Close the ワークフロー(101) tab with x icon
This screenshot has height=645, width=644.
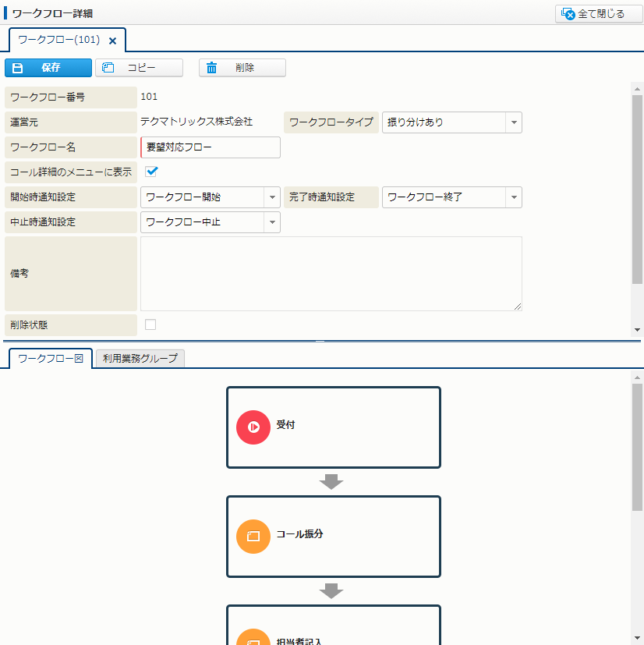(x=112, y=41)
